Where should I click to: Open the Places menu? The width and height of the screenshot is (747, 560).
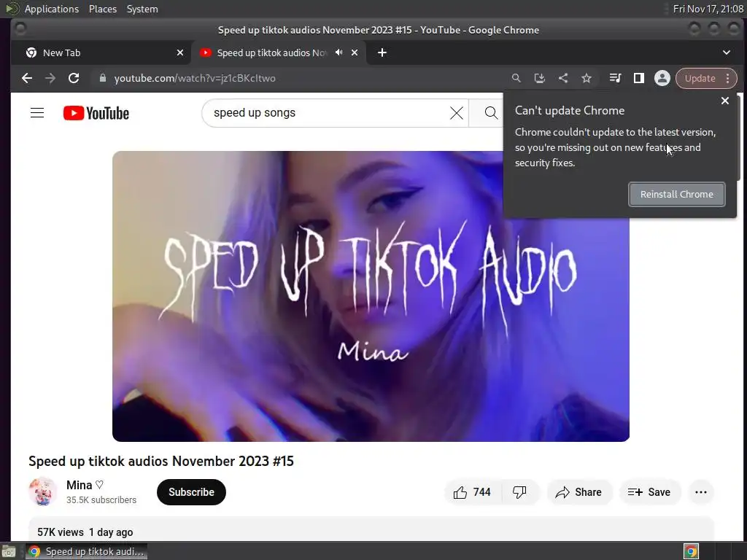[x=102, y=9]
